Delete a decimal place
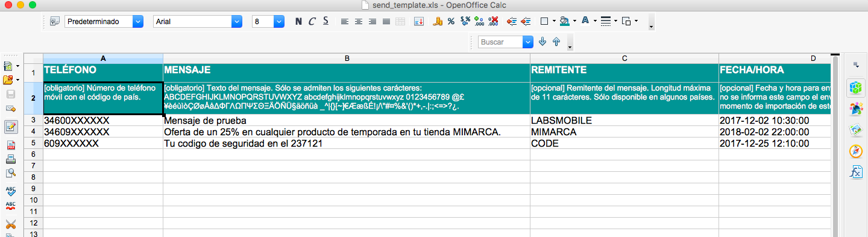 tap(494, 21)
